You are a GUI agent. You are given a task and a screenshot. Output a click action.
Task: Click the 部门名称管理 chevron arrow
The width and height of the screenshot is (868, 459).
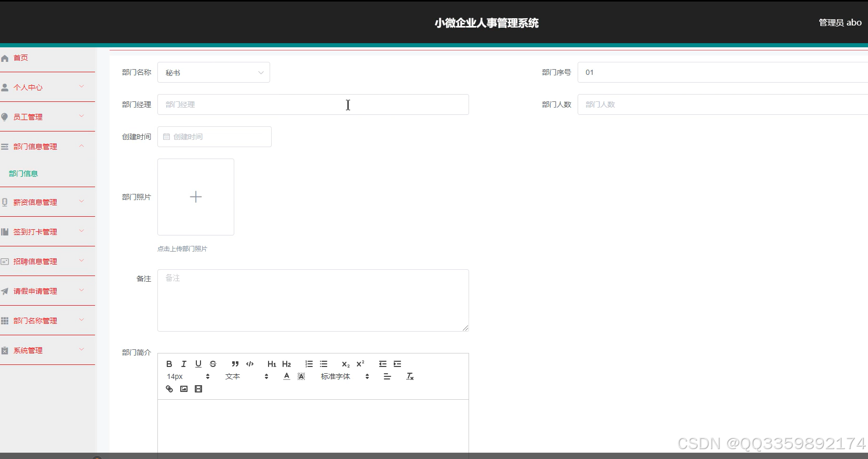tap(82, 320)
